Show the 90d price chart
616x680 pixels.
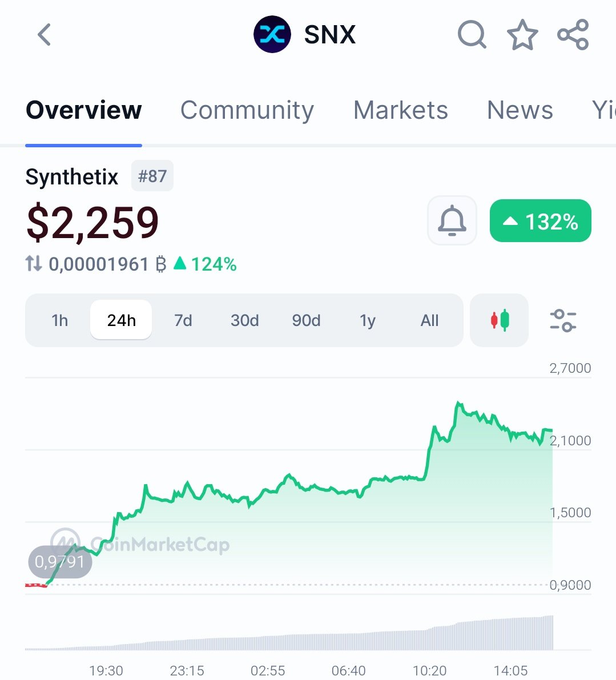click(x=306, y=320)
